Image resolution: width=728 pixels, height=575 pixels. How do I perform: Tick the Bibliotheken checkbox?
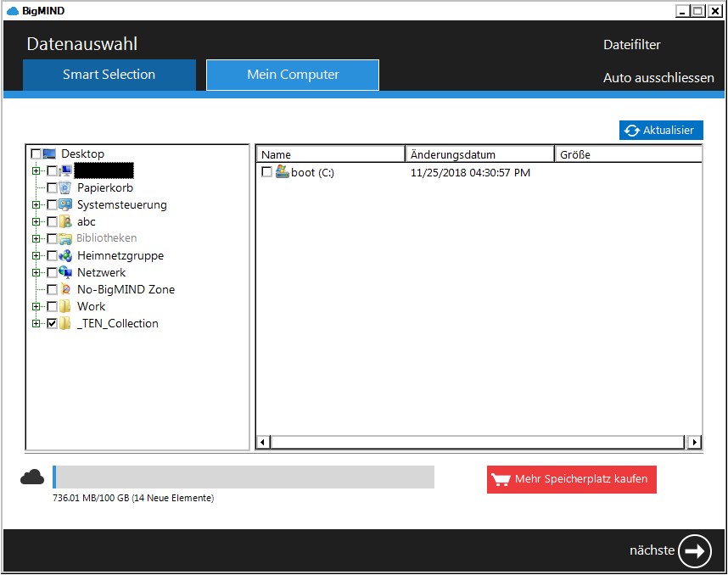coord(52,238)
